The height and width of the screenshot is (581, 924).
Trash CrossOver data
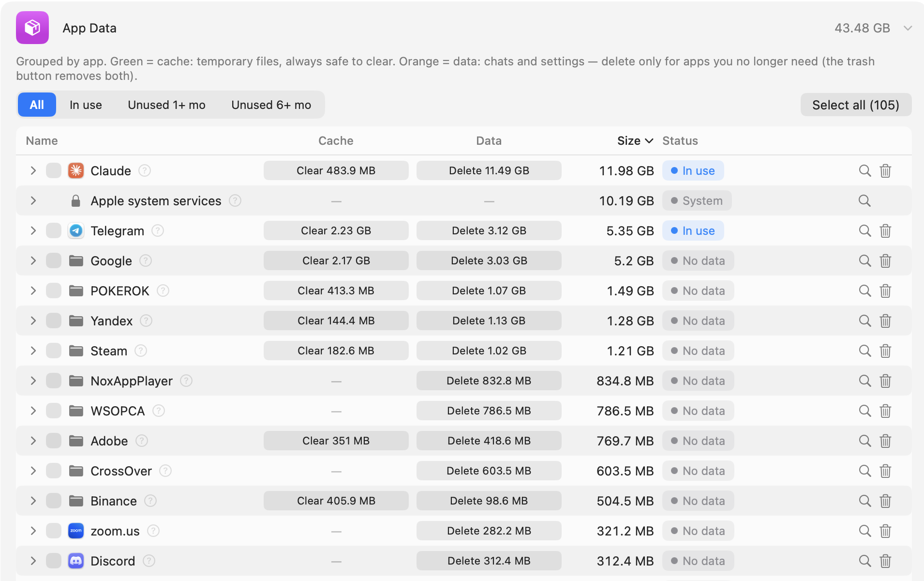(885, 471)
